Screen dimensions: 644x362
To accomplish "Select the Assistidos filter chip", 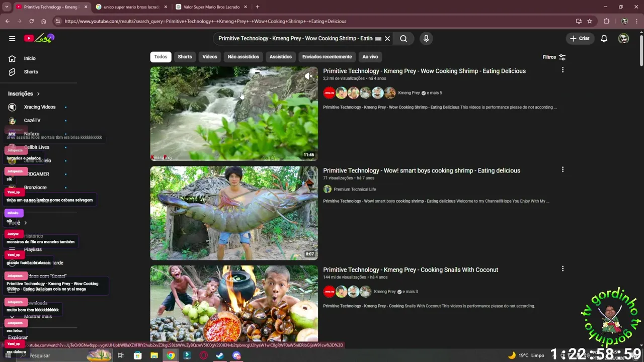I will 280,57.
